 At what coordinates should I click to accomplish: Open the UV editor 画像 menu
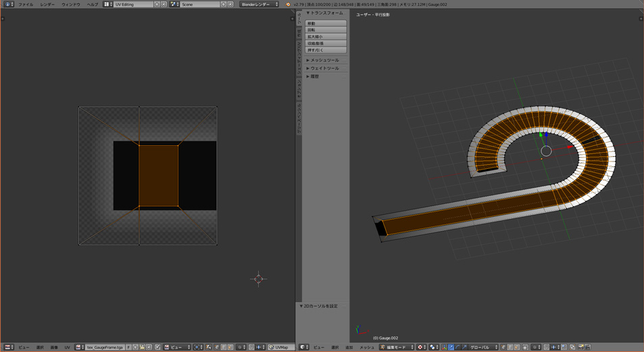54,347
